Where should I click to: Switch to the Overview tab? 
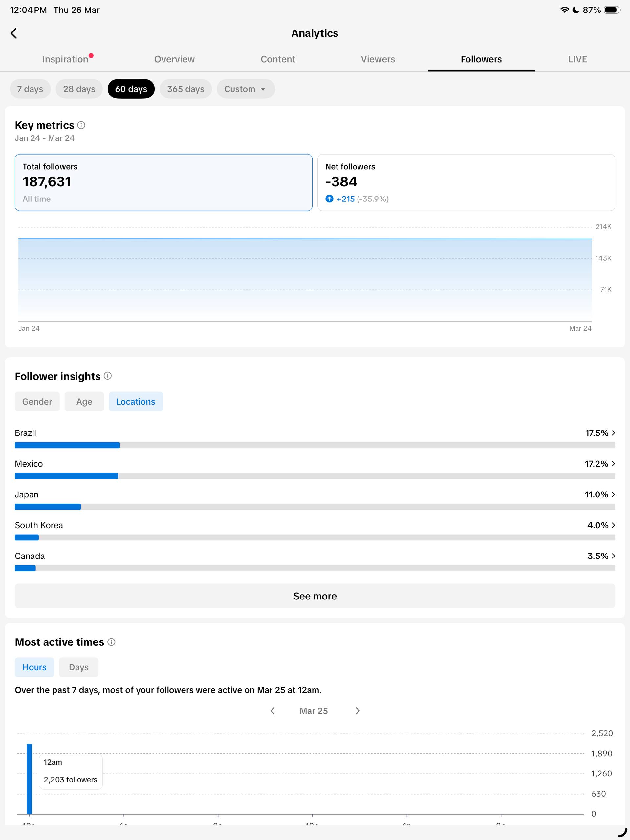pyautogui.click(x=174, y=59)
